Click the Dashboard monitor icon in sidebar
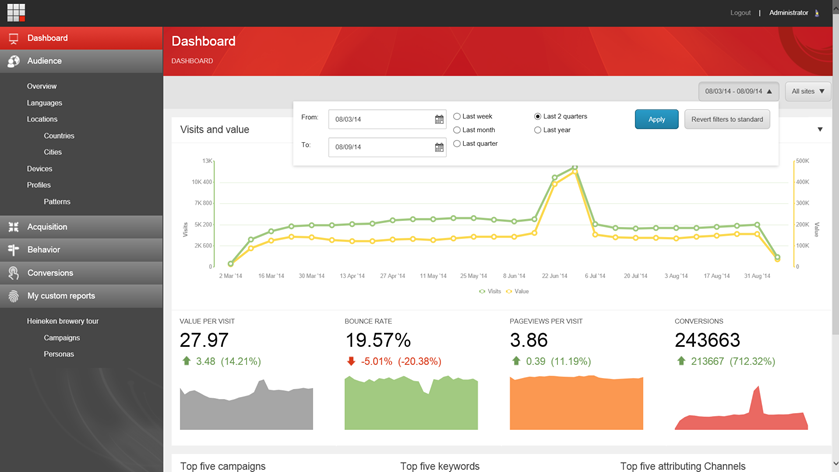839x472 pixels. coord(13,39)
